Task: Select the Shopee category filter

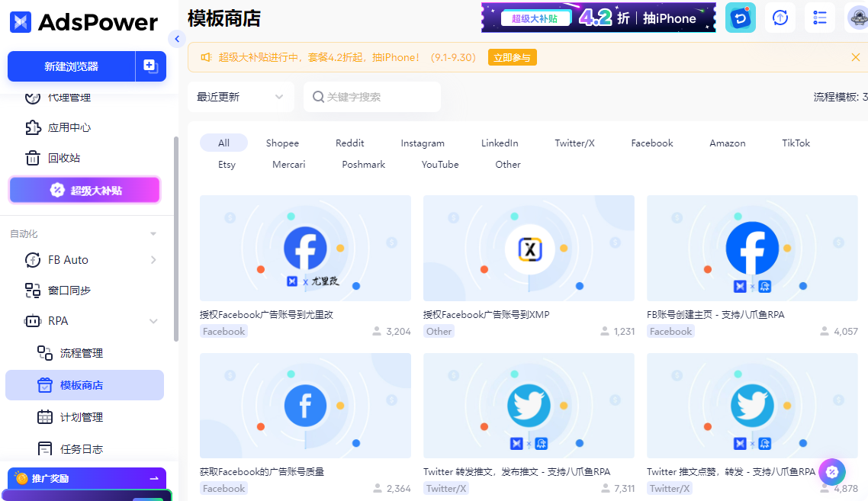Action: tap(282, 143)
